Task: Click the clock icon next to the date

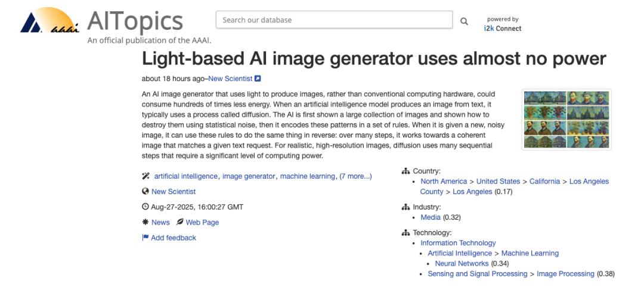Action: click(x=145, y=207)
